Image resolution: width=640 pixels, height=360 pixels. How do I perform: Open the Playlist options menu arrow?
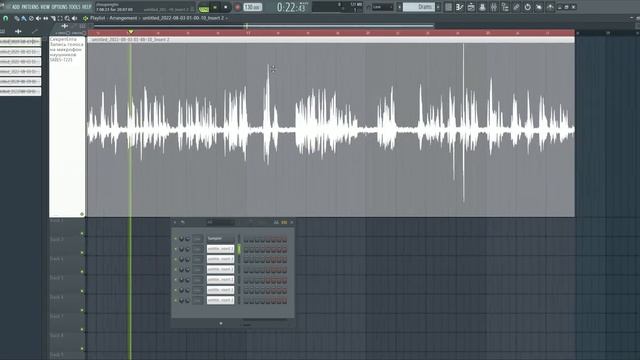pos(85,18)
